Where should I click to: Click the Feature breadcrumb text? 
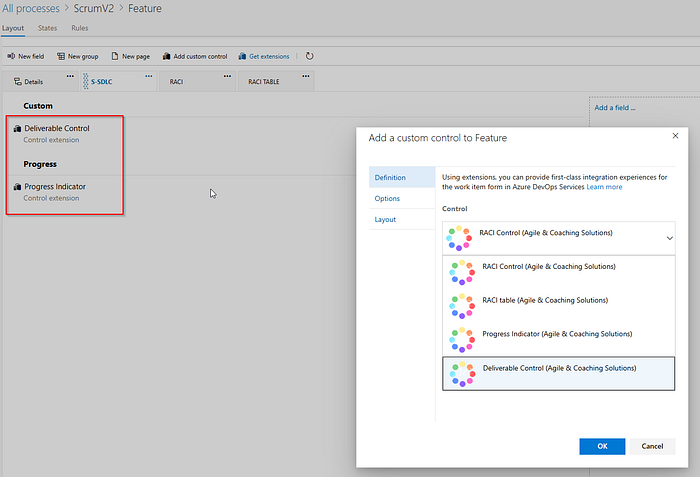click(x=145, y=8)
